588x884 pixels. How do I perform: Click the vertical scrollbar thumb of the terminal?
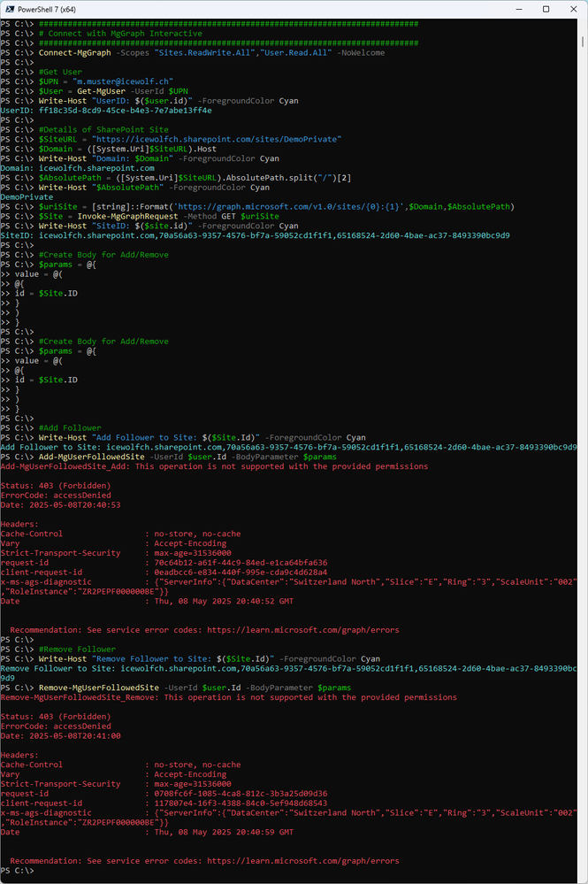[x=583, y=42]
